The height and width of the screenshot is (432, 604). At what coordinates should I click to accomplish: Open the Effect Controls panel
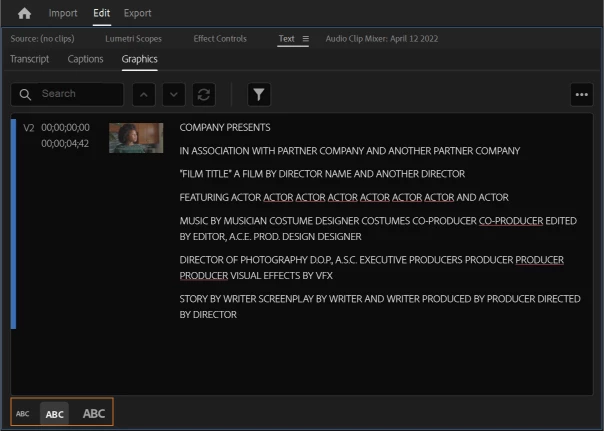coord(220,39)
